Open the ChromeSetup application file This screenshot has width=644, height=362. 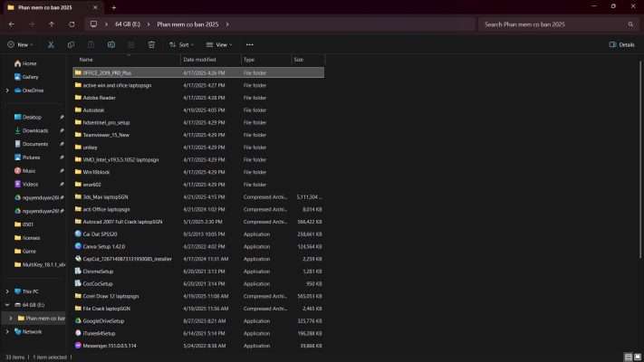pos(98,271)
